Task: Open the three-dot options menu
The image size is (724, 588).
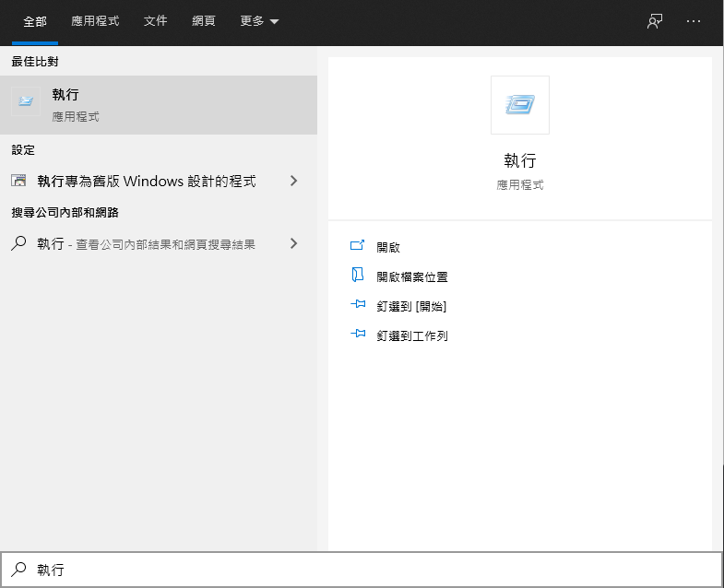Action: click(x=693, y=21)
